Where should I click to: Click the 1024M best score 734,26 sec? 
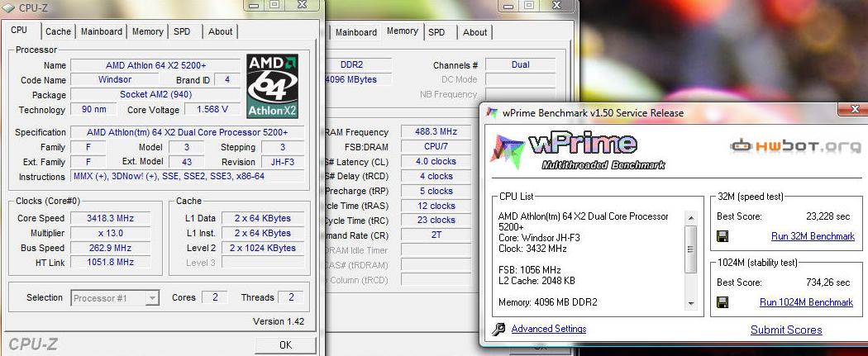click(x=827, y=282)
